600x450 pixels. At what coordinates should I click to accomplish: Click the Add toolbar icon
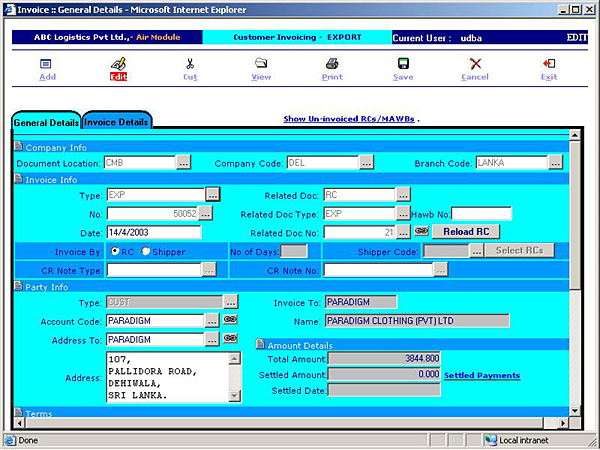tap(46, 64)
